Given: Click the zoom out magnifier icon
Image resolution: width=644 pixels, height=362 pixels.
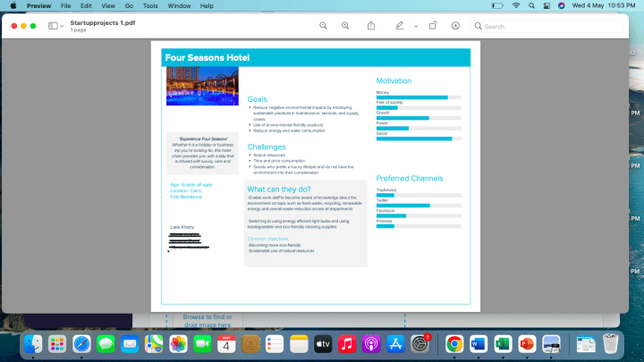Looking at the screenshot, I should 323,26.
